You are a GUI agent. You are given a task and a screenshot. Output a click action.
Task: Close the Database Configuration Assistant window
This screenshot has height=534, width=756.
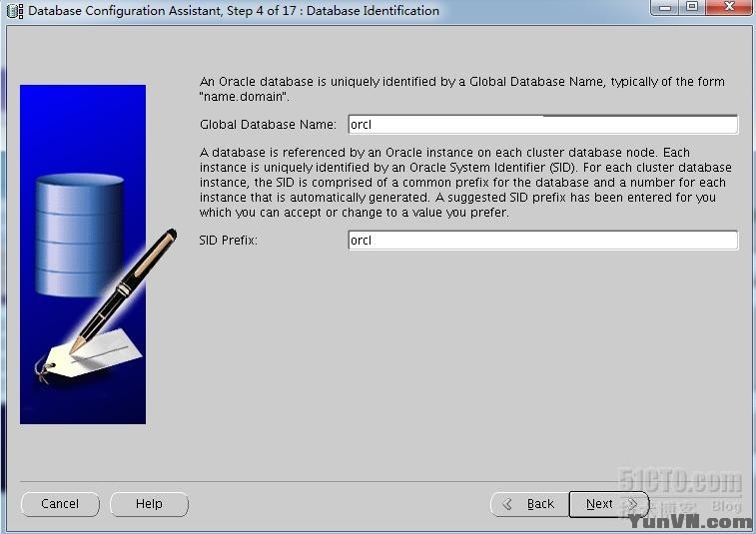click(x=730, y=7)
